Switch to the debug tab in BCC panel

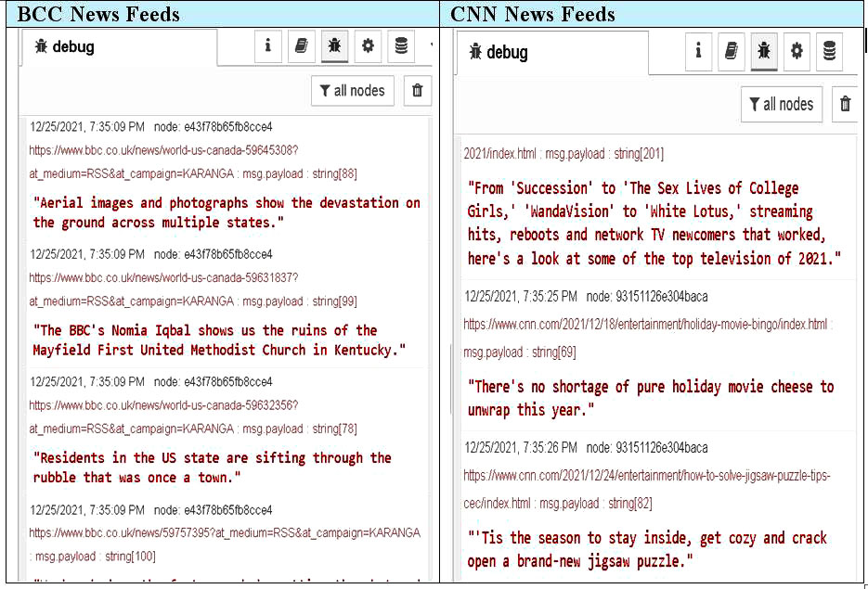(119, 47)
